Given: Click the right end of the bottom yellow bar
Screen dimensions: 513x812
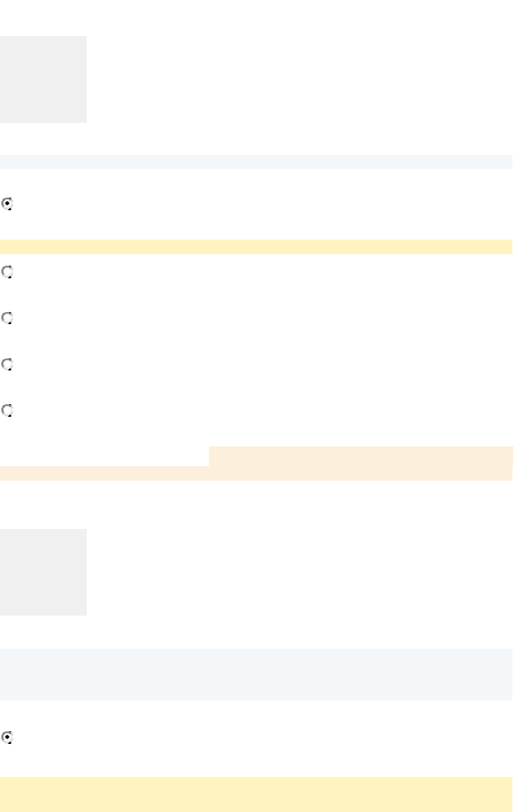Looking at the screenshot, I should (x=503, y=794).
